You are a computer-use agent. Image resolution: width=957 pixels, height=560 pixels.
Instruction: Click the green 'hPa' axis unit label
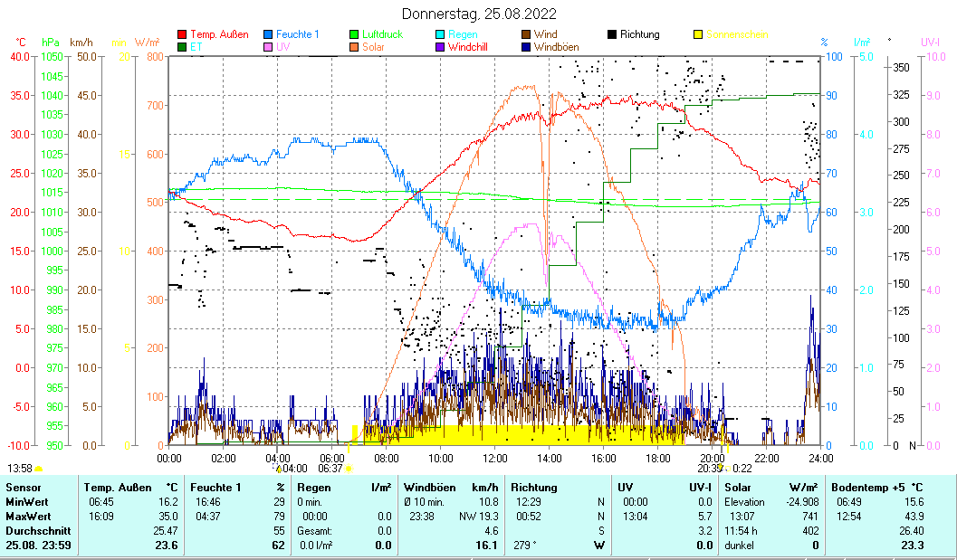50,43
